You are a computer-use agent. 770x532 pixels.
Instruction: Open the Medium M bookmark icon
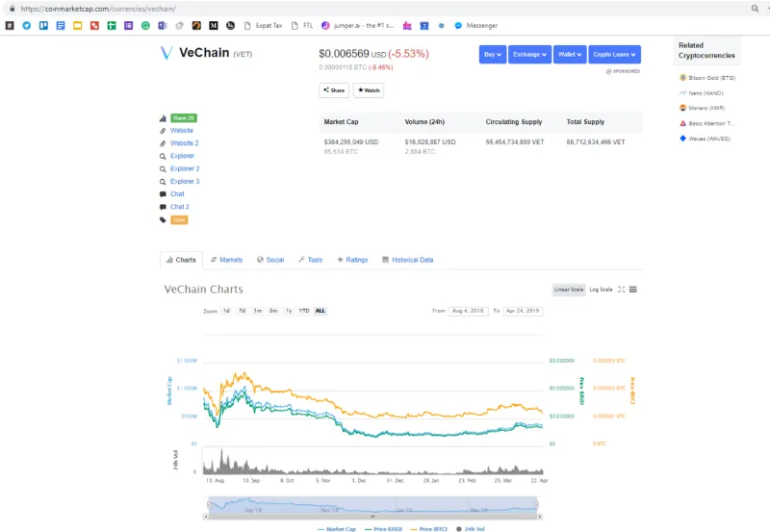click(213, 26)
